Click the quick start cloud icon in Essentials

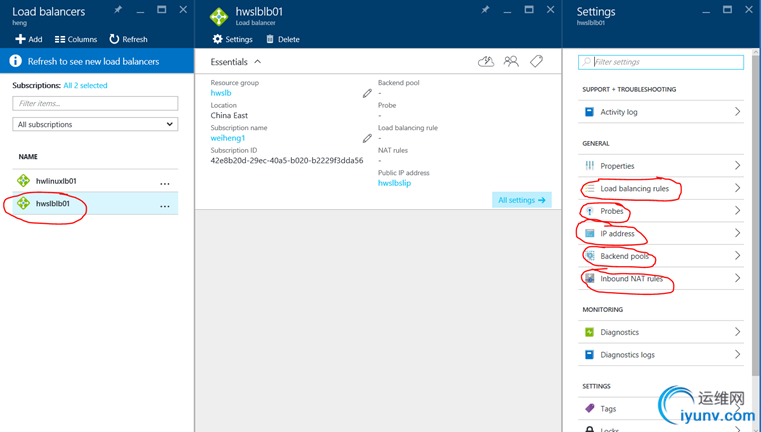(x=486, y=61)
